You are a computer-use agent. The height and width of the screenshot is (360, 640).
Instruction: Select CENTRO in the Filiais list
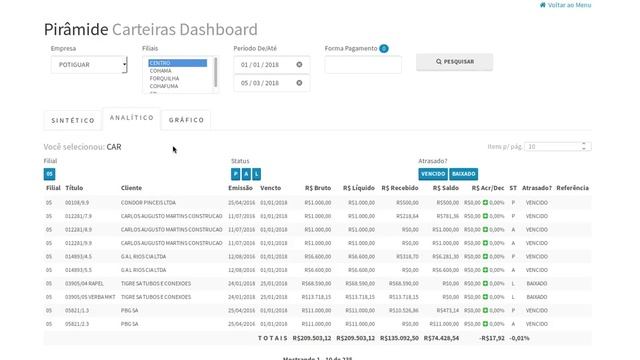click(178, 63)
